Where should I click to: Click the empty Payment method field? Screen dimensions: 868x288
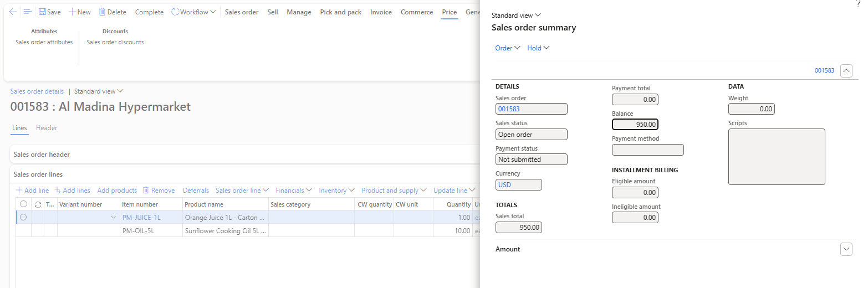click(648, 150)
